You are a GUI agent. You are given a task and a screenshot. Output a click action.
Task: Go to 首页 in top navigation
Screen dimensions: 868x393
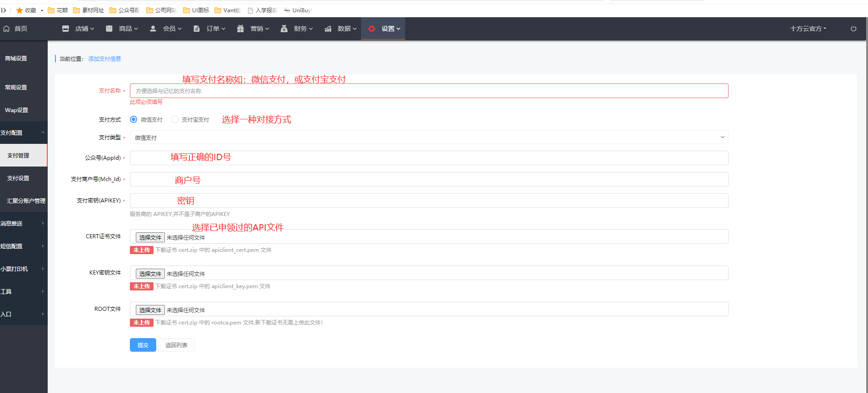[x=20, y=29]
